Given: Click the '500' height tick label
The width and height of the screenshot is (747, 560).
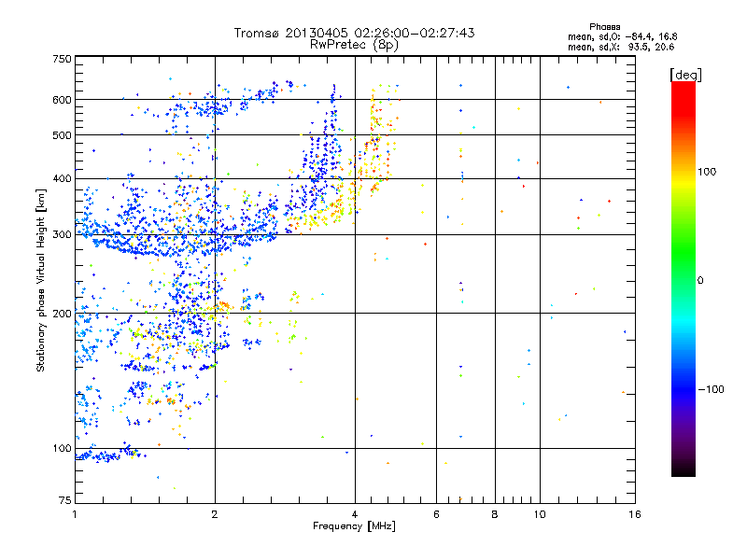Looking at the screenshot, I should [x=62, y=135].
